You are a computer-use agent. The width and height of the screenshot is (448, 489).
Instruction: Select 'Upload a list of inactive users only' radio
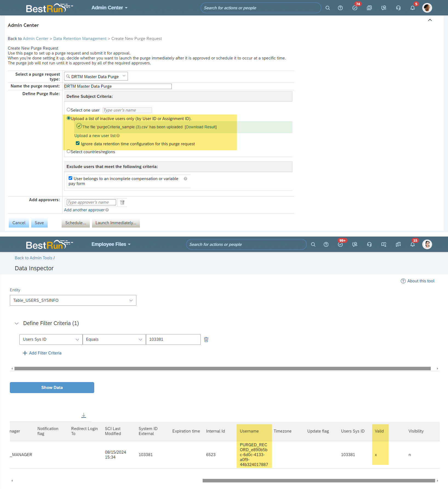point(69,118)
